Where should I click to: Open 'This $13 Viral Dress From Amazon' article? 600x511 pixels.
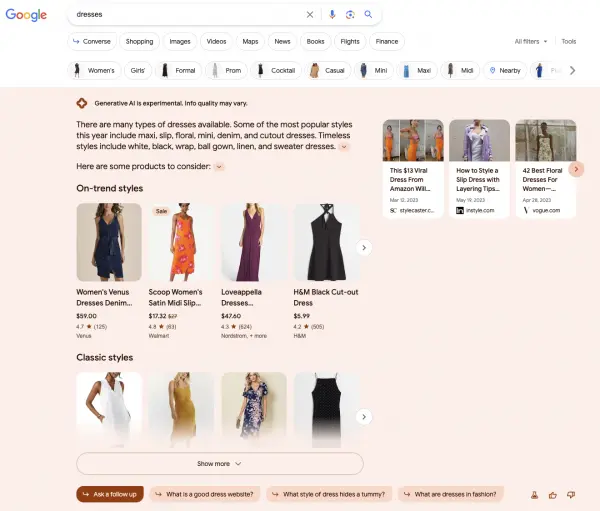click(413, 168)
